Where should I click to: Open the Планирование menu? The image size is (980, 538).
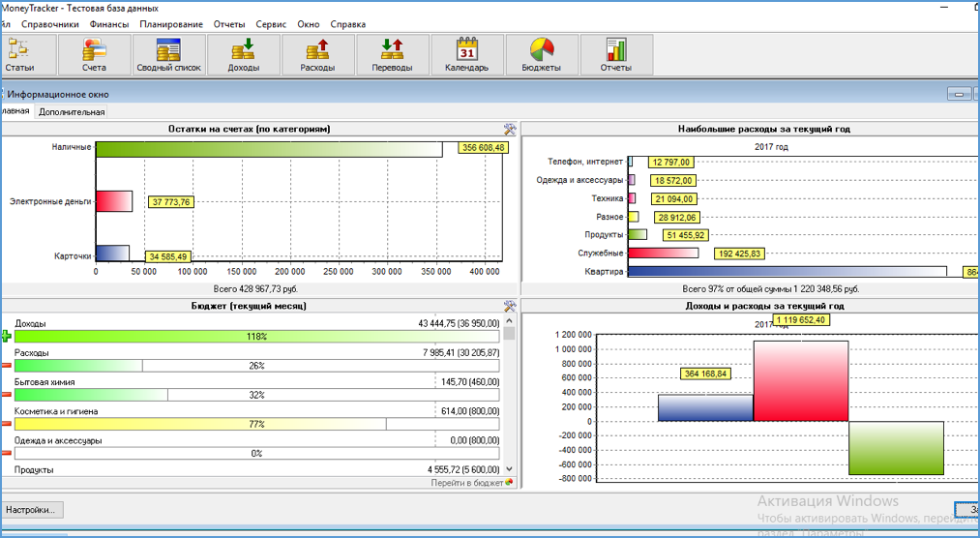pos(171,24)
